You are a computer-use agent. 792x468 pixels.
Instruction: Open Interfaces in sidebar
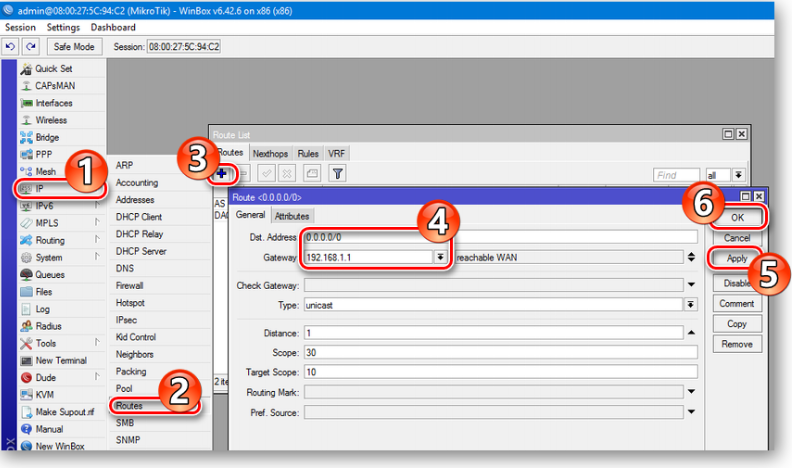click(62, 103)
